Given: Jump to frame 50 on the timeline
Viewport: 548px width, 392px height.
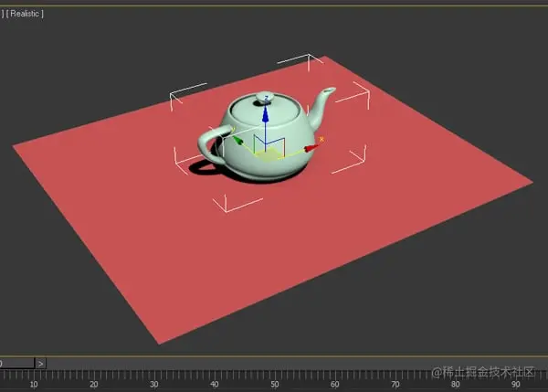Looking at the screenshot, I should (x=275, y=385).
